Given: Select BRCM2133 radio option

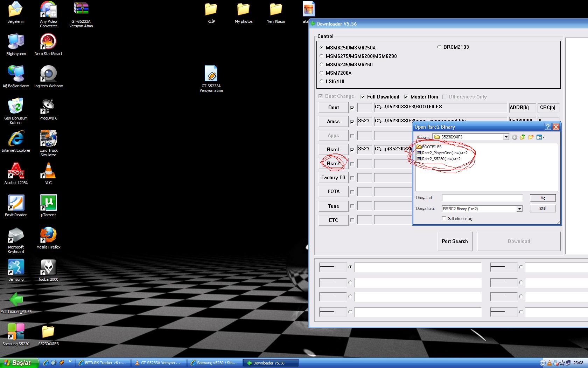Looking at the screenshot, I should pos(439,47).
